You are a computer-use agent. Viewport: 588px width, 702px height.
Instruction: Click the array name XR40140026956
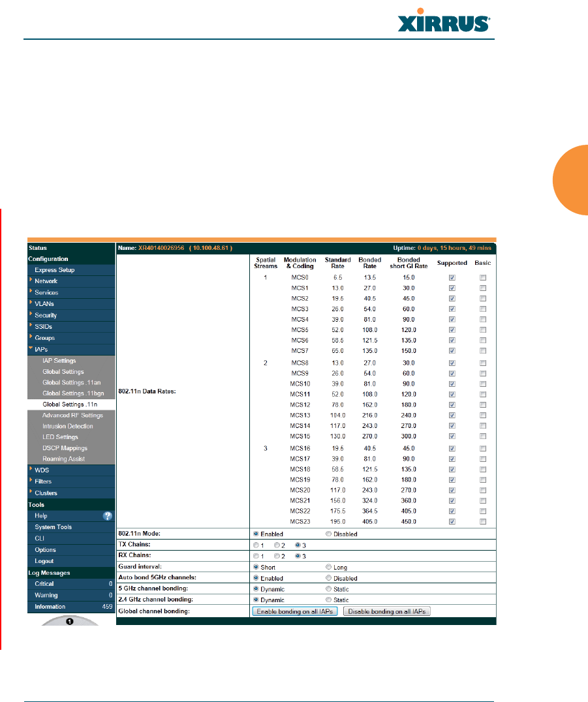pyautogui.click(x=161, y=247)
